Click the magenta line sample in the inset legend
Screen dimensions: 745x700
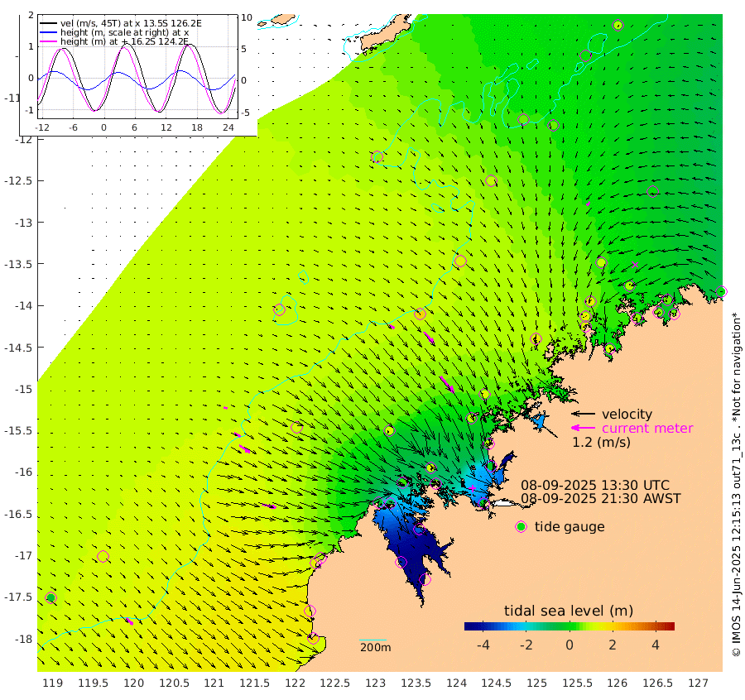pyautogui.click(x=48, y=42)
